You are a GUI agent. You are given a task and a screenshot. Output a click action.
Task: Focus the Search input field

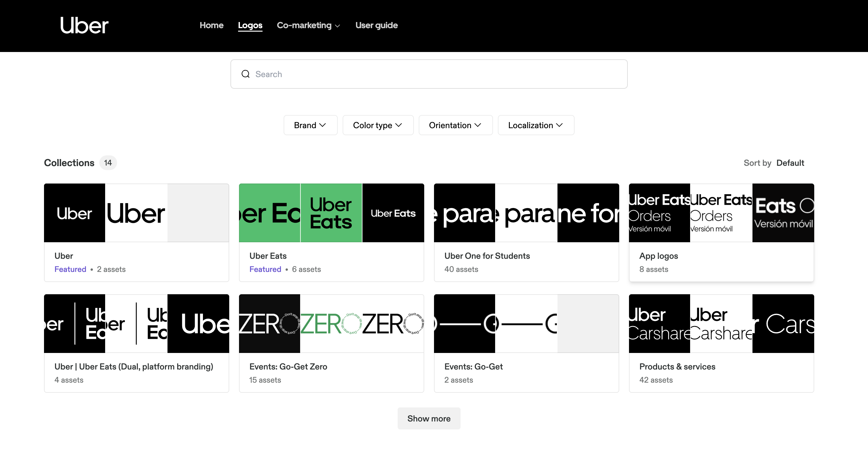click(428, 74)
